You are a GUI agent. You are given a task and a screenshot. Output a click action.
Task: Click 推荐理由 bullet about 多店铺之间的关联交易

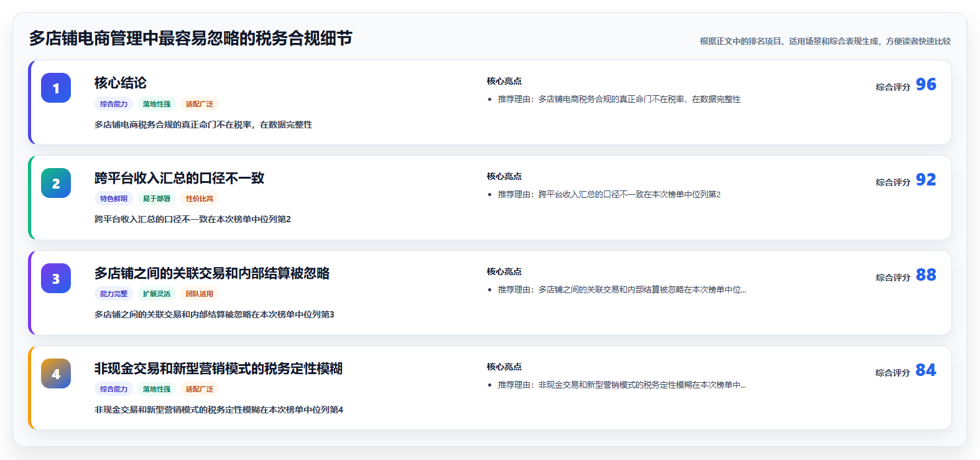click(x=622, y=289)
